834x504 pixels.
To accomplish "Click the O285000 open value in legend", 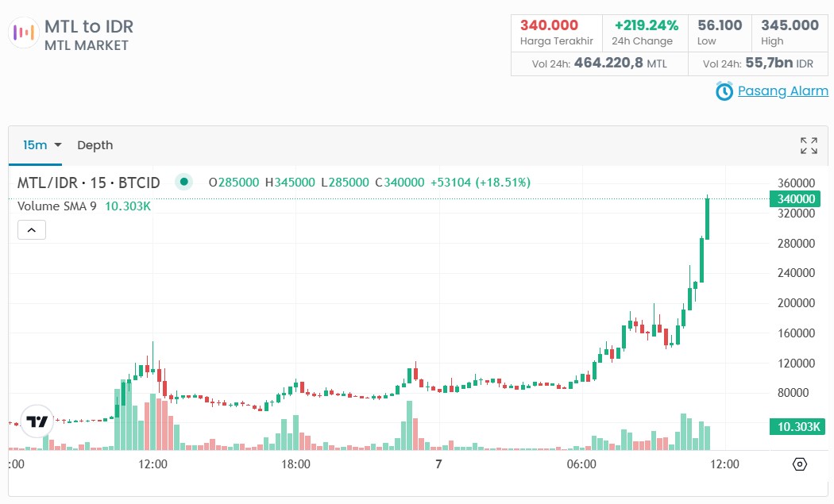I will pos(234,183).
